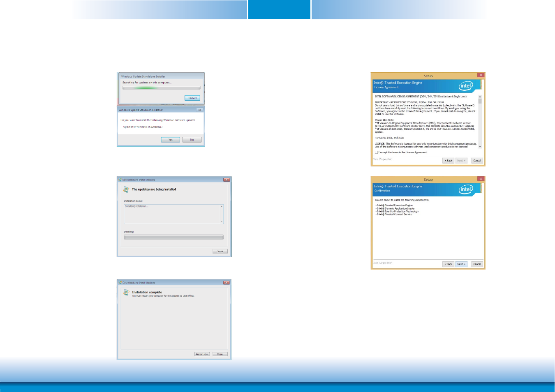This screenshot has width=555, height=392.
Task: Cancel the search for updates
Action: pyautogui.click(x=192, y=98)
